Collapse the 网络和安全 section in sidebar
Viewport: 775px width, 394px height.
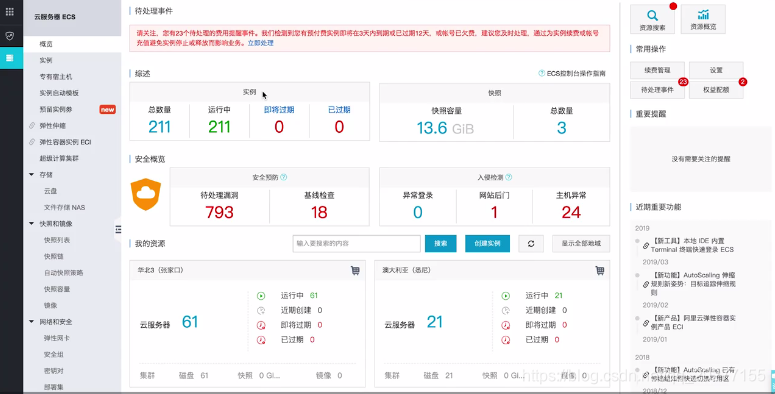click(x=32, y=322)
